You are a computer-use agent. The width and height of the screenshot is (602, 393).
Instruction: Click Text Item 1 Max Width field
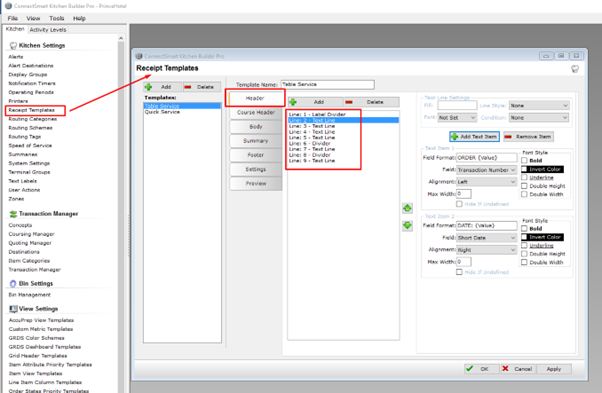[x=464, y=194]
